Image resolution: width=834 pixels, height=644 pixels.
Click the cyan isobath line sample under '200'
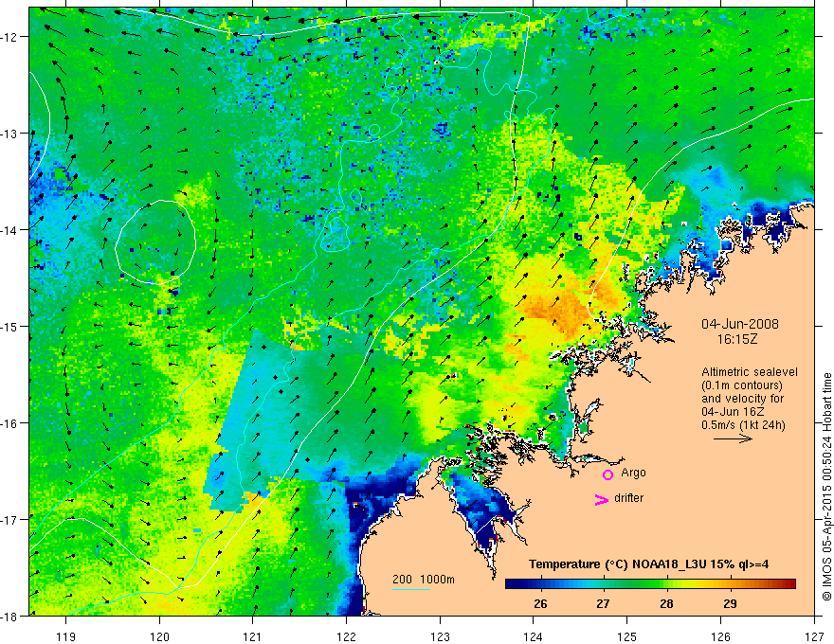click(410, 589)
